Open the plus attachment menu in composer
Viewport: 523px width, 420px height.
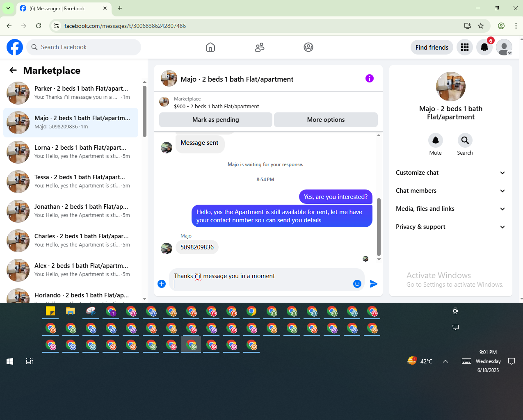point(162,284)
